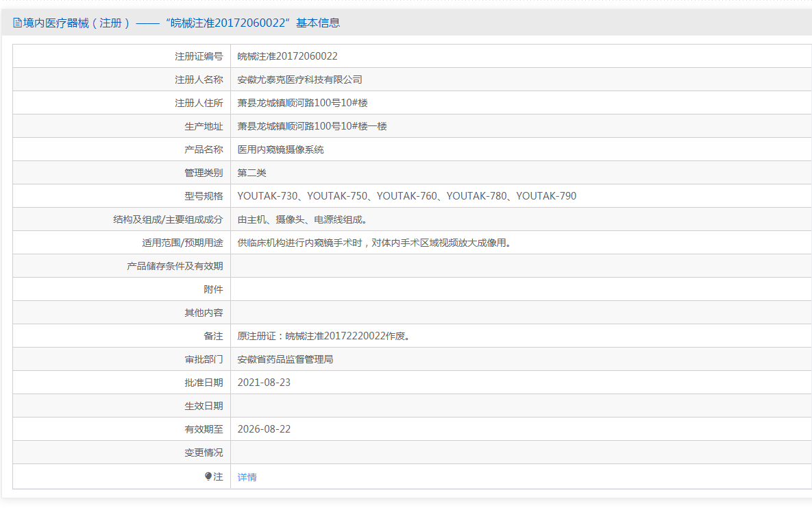Click the lightbulb icon beside 注

pos(208,476)
